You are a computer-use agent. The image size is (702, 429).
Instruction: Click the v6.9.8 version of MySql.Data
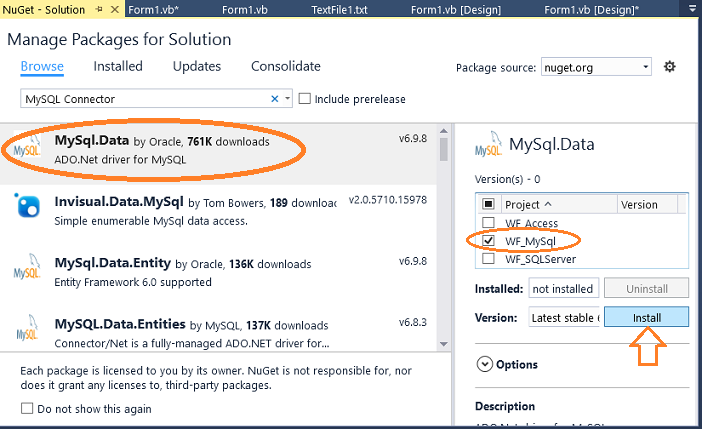click(x=413, y=138)
